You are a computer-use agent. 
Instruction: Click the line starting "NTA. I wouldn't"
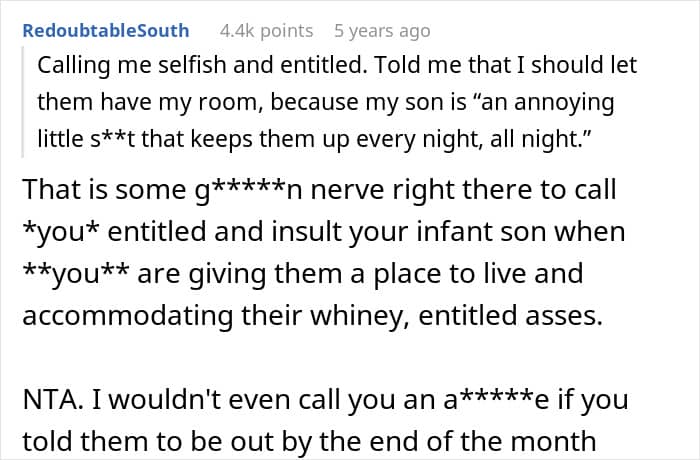click(x=326, y=399)
